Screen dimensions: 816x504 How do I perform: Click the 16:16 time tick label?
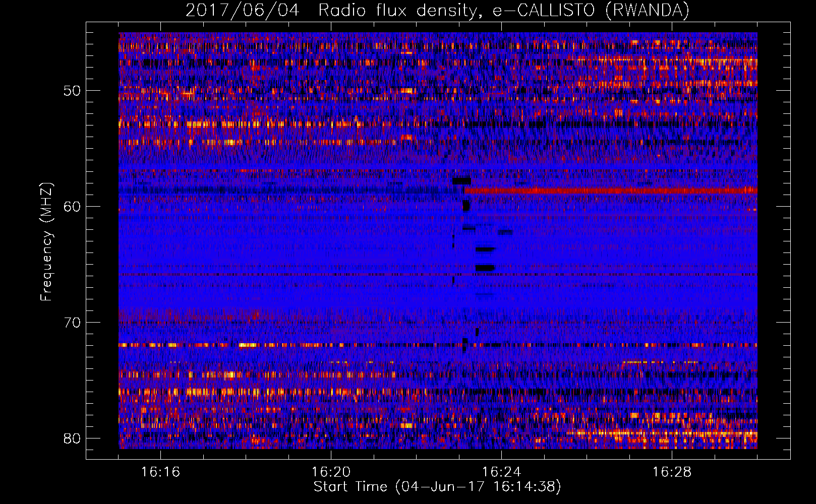point(160,472)
